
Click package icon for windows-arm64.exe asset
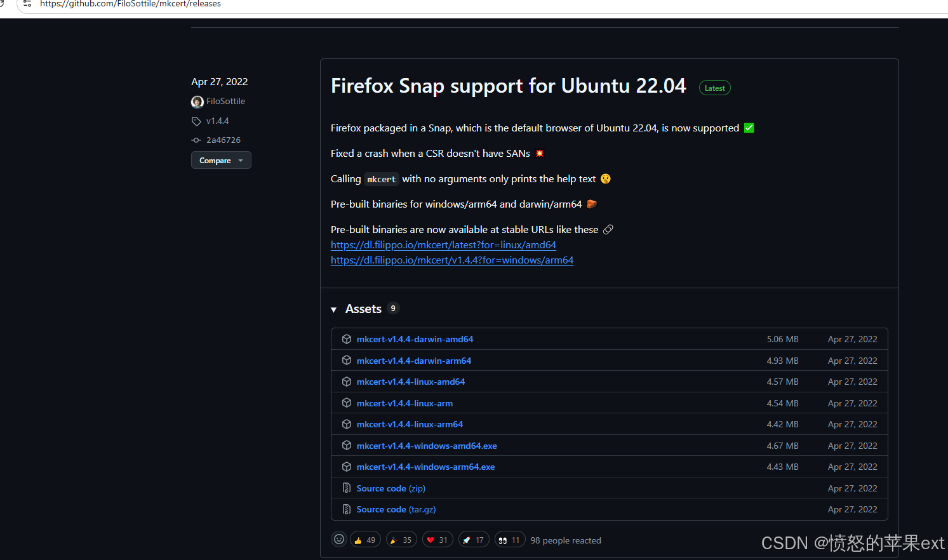click(x=347, y=467)
